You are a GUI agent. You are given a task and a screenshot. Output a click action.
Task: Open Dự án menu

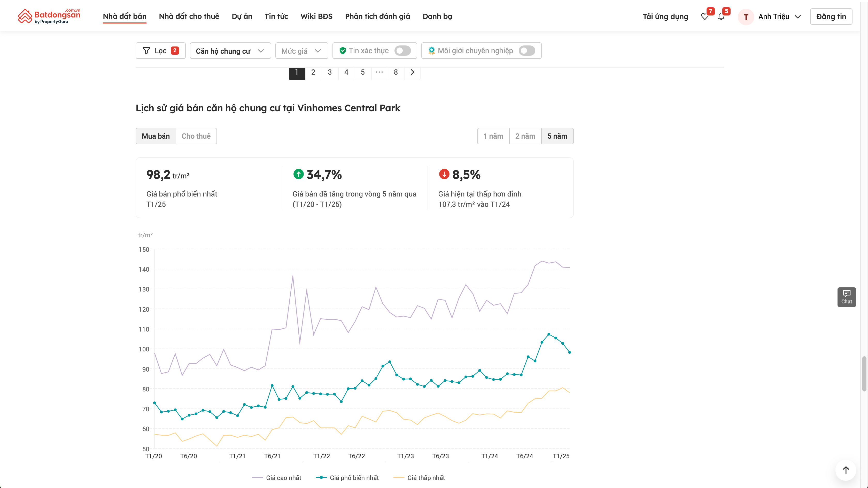(x=242, y=16)
